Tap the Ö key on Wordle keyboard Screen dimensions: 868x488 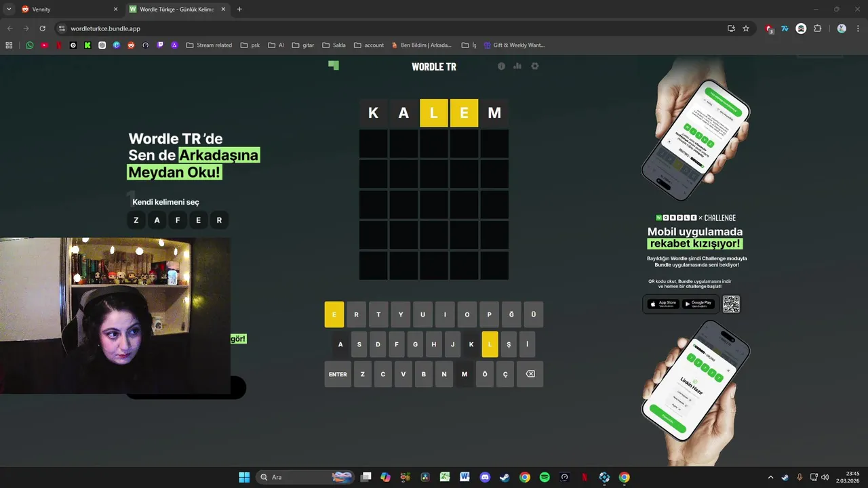point(485,374)
